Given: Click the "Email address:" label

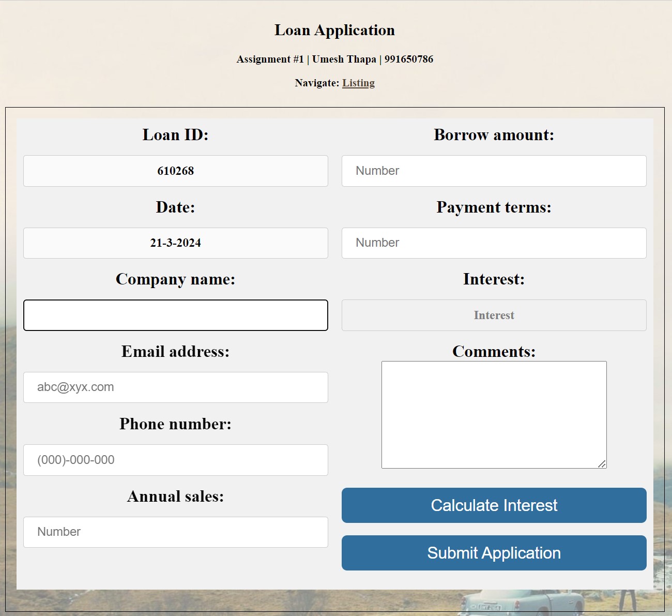Looking at the screenshot, I should (x=176, y=352).
